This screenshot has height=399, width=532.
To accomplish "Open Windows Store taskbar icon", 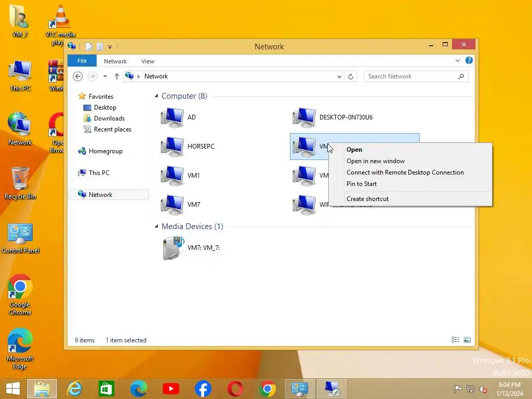I will [x=107, y=389].
